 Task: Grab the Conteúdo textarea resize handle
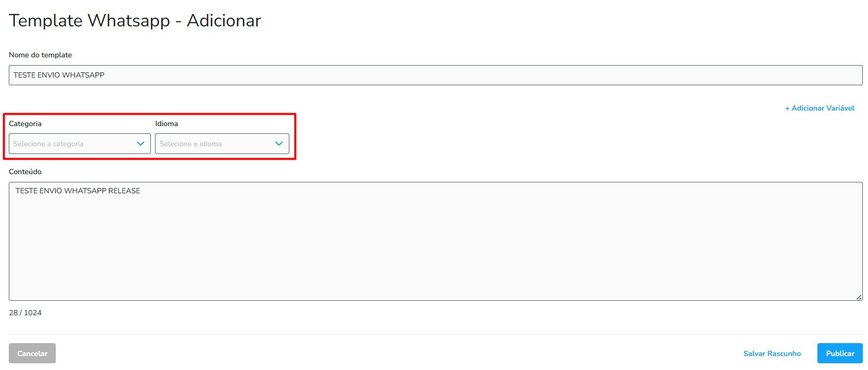[859, 297]
